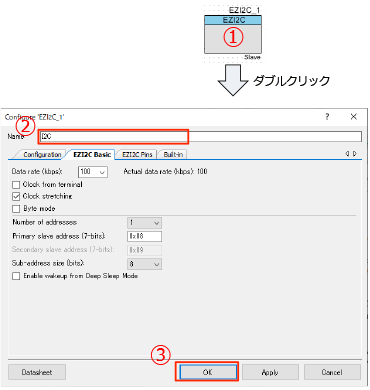Screen dimensions: 370x390
Task: Click the help question mark icon
Action: point(327,117)
